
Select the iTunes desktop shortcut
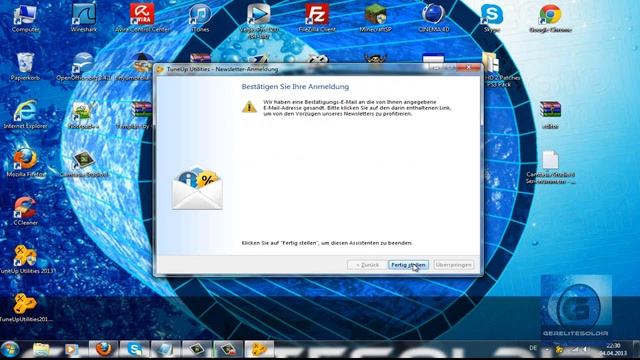tap(200, 18)
